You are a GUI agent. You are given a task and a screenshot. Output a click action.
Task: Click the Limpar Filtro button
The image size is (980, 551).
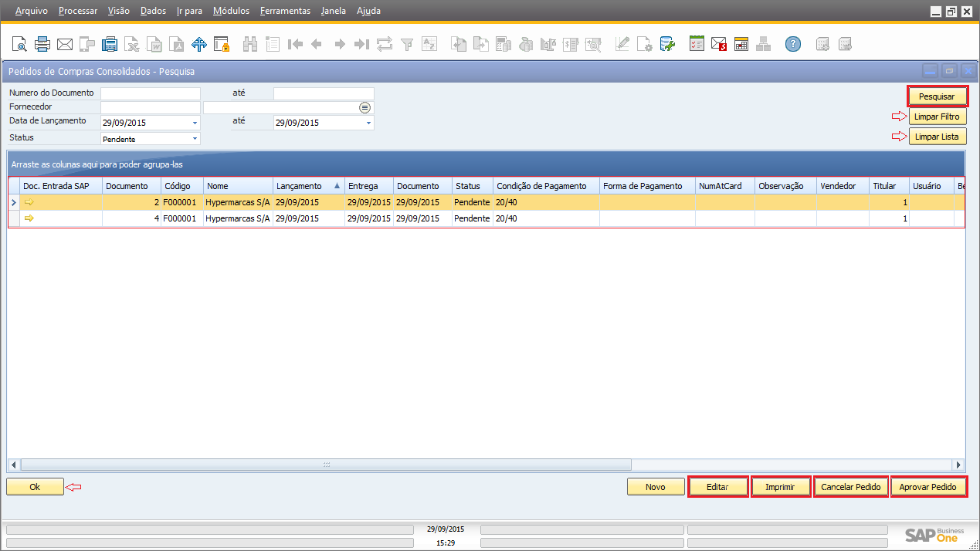pos(937,117)
